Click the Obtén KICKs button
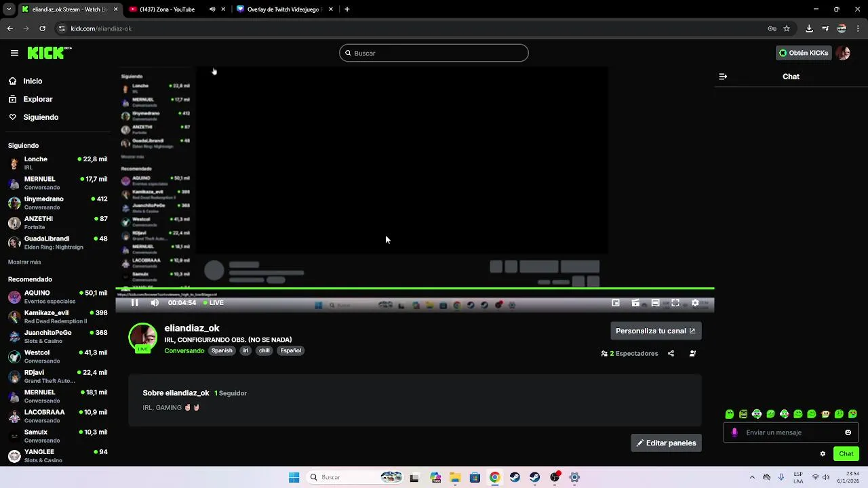868x488 pixels. [804, 53]
